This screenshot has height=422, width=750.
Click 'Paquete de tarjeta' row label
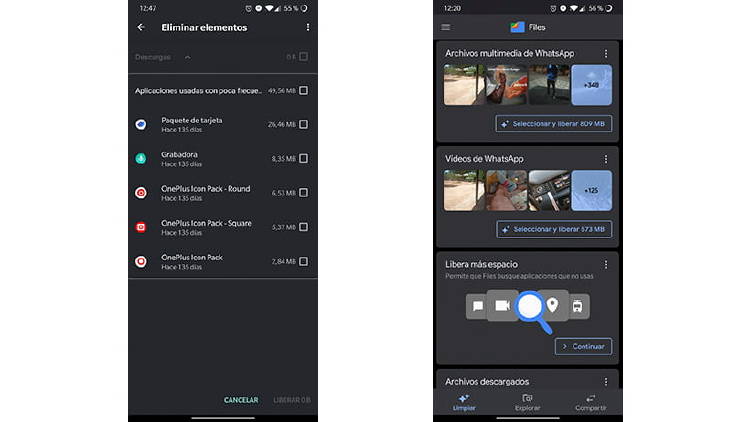pyautogui.click(x=192, y=120)
